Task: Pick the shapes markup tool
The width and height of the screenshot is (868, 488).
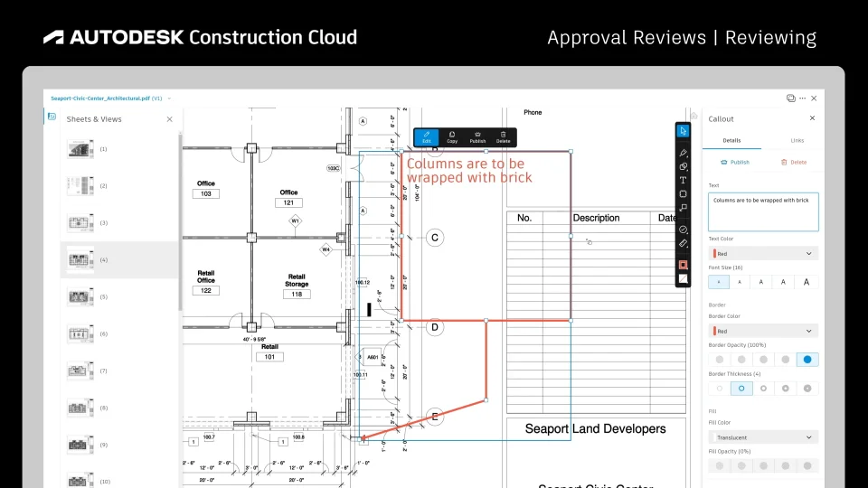Action: click(x=684, y=166)
